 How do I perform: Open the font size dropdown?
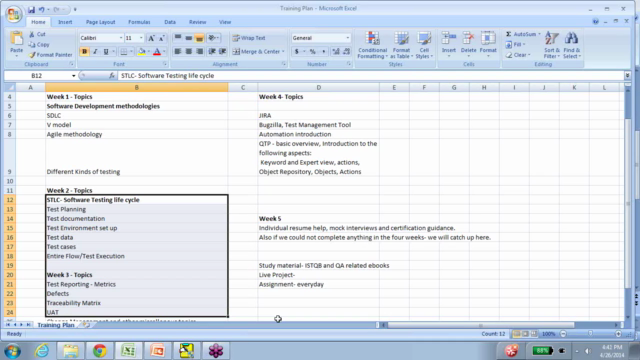click(141, 38)
